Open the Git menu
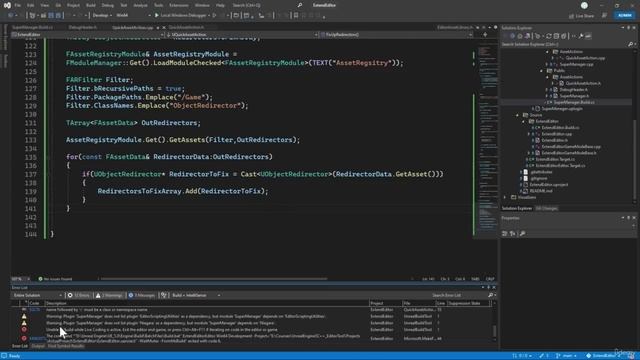Screen dimensions: 640x360 pos(58,5)
